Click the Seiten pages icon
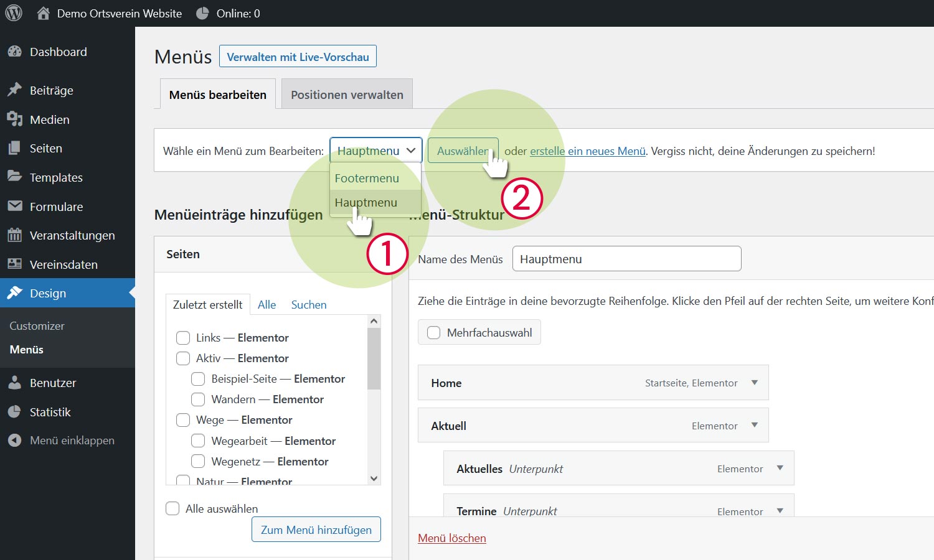 (x=15, y=148)
